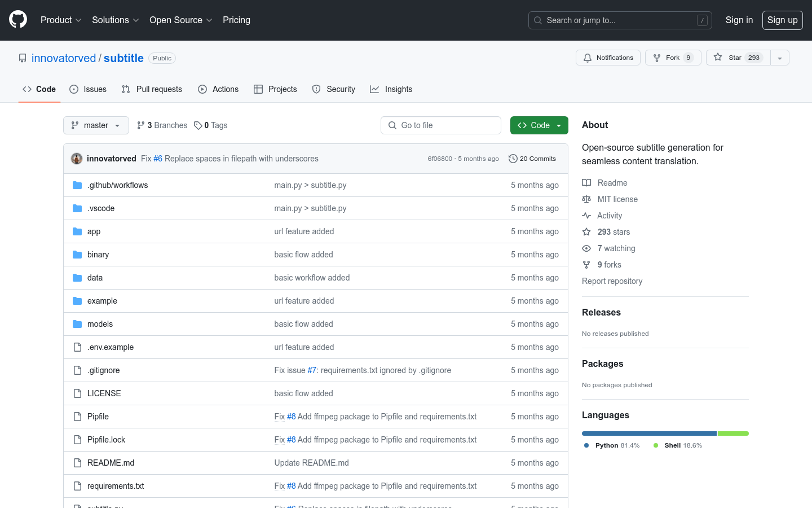
Task: Click the MIT license scale icon
Action: (586, 199)
